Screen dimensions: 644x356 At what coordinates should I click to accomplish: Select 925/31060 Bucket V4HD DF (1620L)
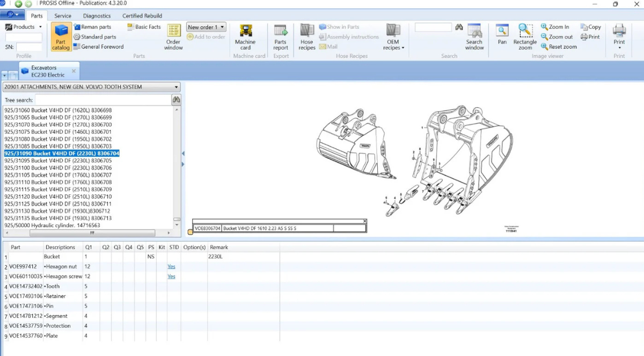coord(58,110)
